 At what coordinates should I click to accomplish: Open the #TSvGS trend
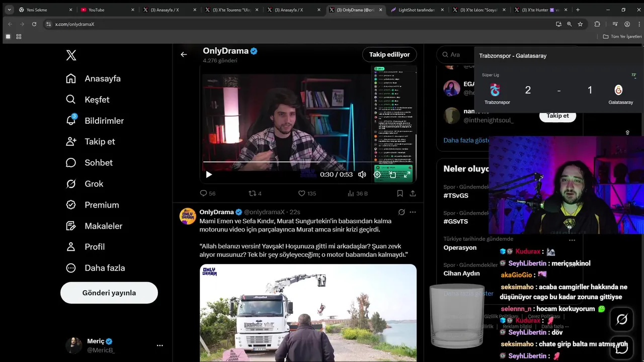[456, 196]
